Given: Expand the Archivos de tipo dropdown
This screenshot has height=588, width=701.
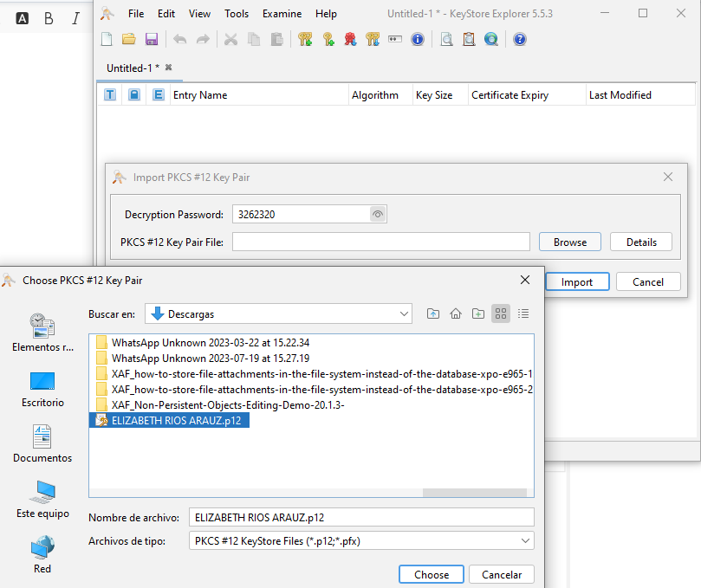Looking at the screenshot, I should pyautogui.click(x=525, y=541).
